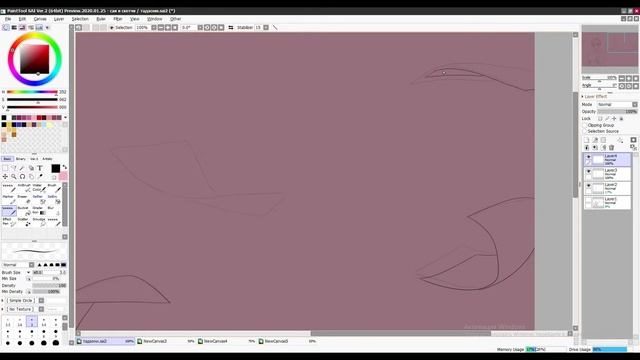Adjust the layer Opacity slider
This screenshot has width=640, height=360.
[617, 111]
